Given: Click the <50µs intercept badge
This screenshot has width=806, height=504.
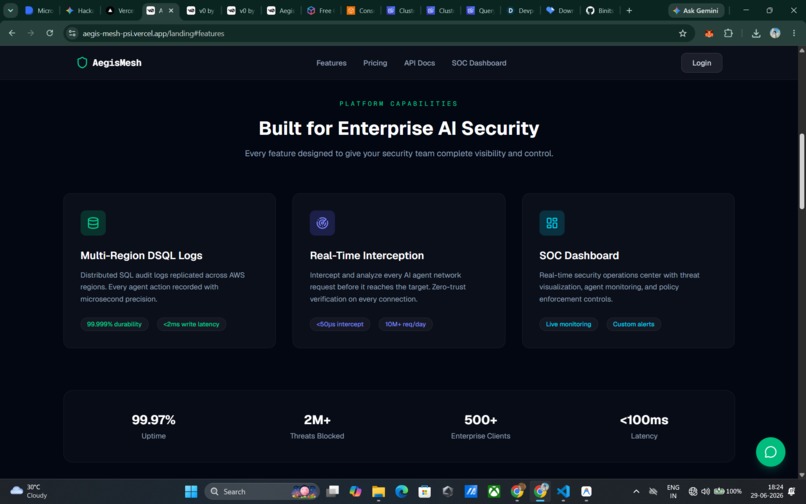Looking at the screenshot, I should click(340, 324).
